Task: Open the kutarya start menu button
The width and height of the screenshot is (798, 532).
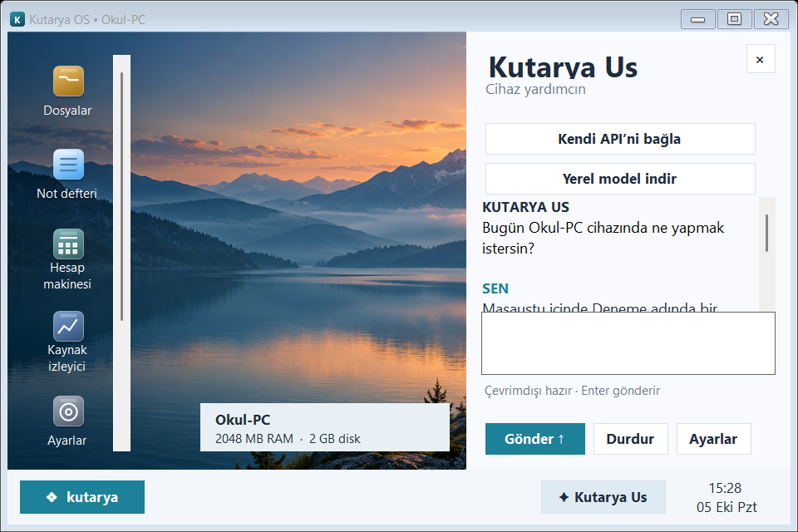Action: pyautogui.click(x=82, y=497)
